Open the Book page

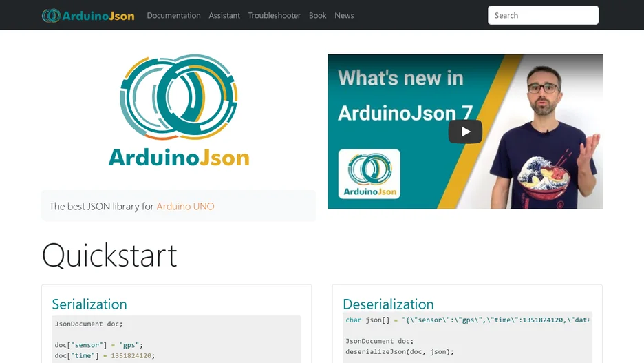317,16
